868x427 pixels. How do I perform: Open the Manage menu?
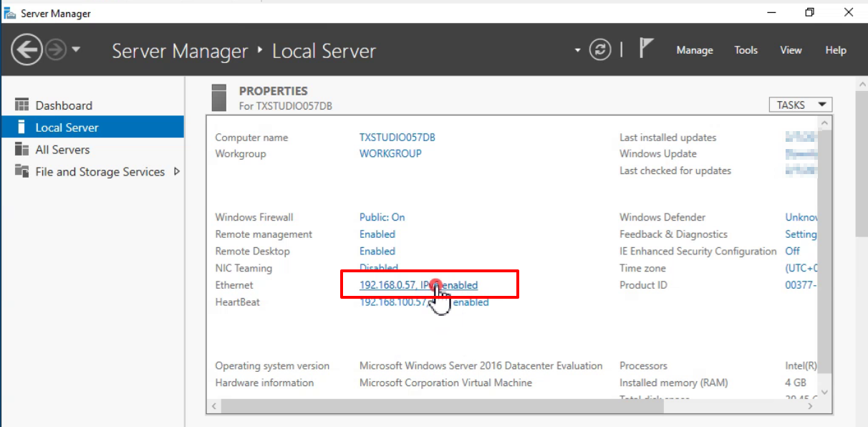point(695,50)
